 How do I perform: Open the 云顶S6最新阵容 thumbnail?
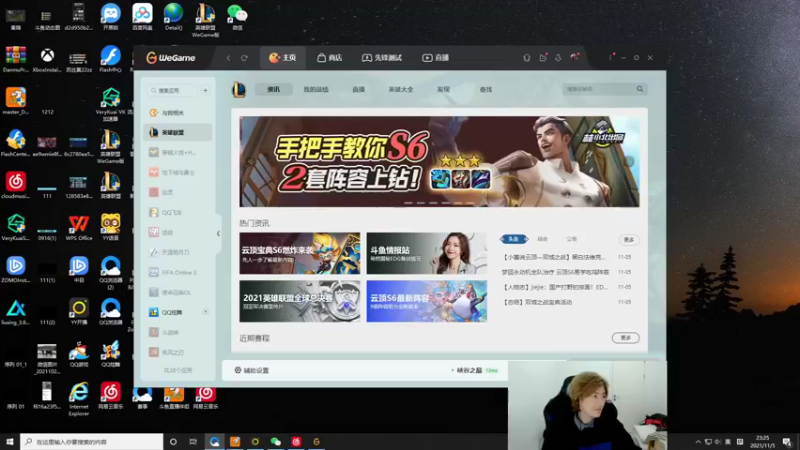pyautogui.click(x=427, y=301)
